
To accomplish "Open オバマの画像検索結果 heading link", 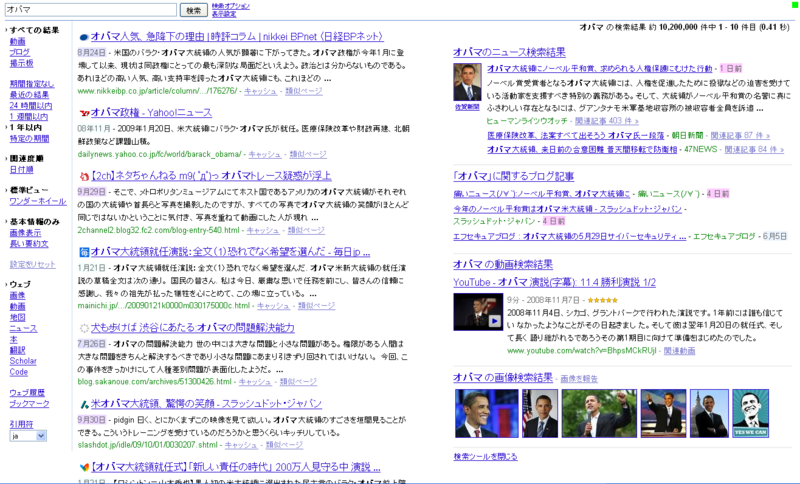I will coord(503,378).
